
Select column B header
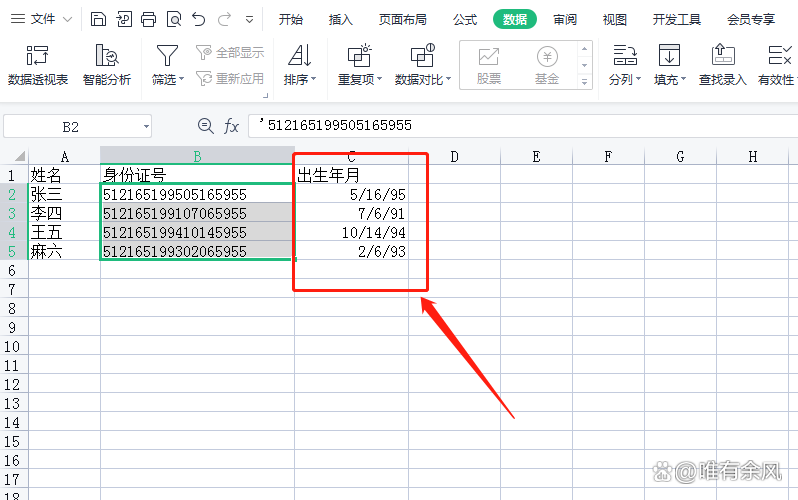(197, 156)
